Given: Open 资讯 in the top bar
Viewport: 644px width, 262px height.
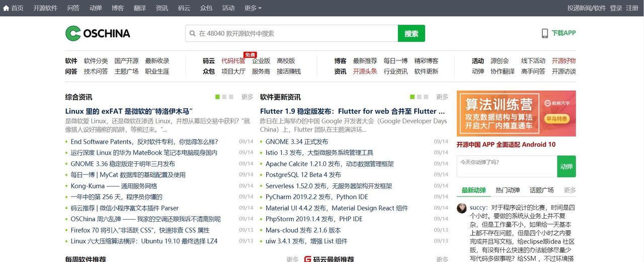Looking at the screenshot, I should 162,8.
